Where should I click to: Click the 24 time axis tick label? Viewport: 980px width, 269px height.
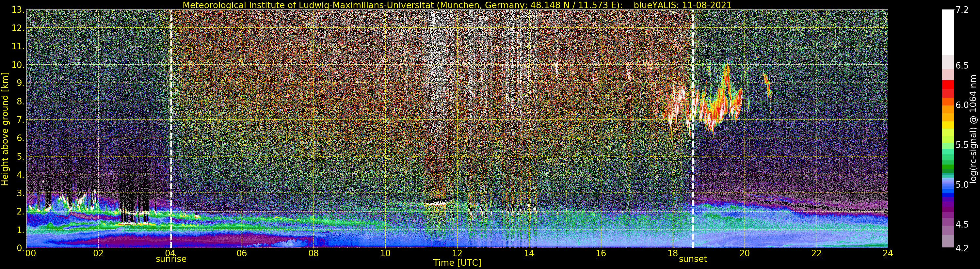pyautogui.click(x=888, y=253)
